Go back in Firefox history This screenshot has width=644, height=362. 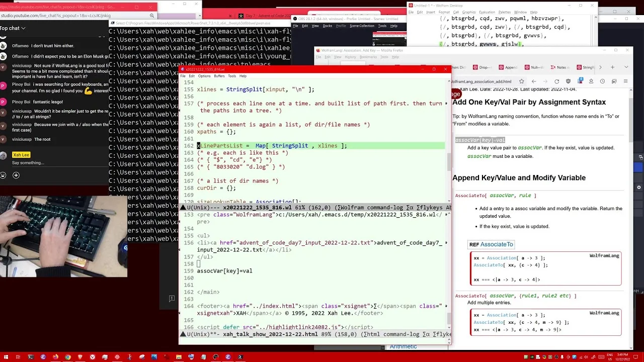click(x=534, y=81)
